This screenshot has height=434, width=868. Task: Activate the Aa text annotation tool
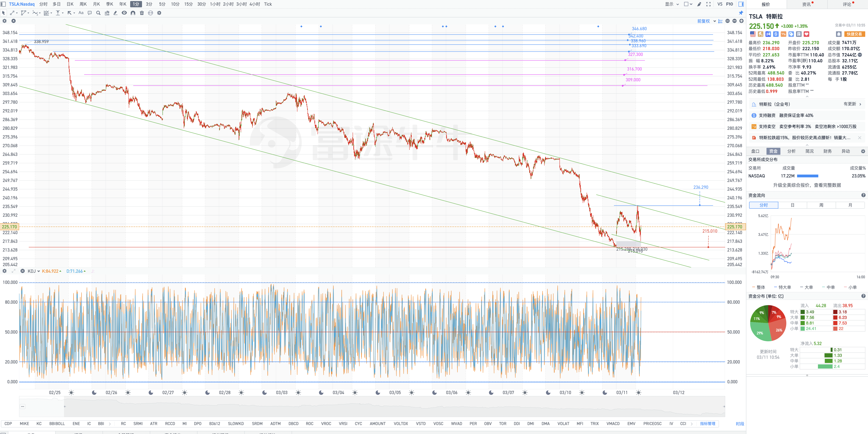click(81, 13)
